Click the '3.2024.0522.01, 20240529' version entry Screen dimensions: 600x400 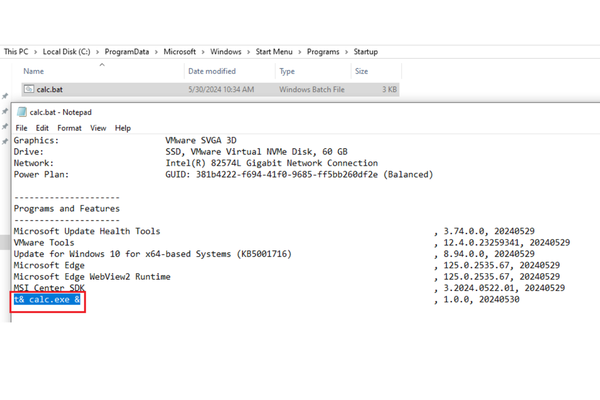pos(504,288)
